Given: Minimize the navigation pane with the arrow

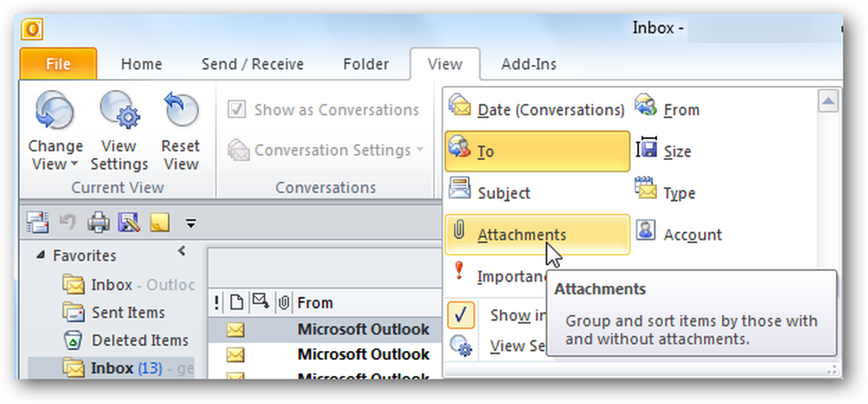Looking at the screenshot, I should pyautogui.click(x=181, y=251).
